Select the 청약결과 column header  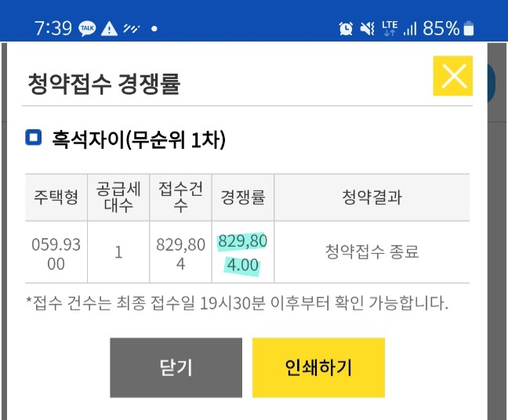tap(372, 197)
